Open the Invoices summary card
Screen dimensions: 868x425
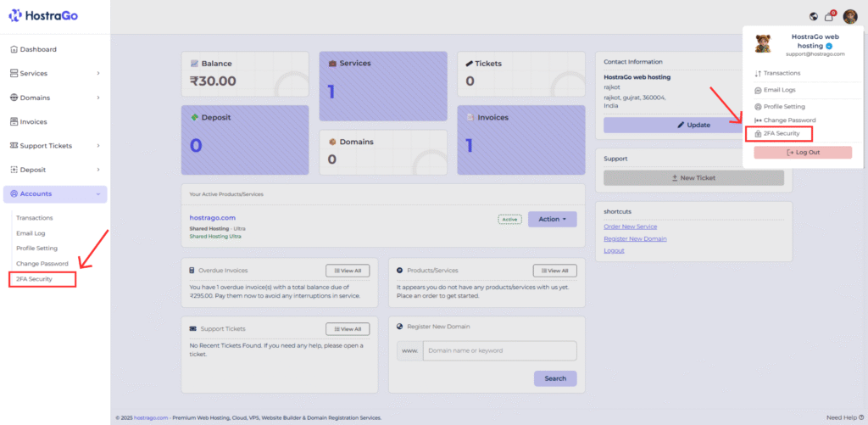pyautogui.click(x=521, y=140)
